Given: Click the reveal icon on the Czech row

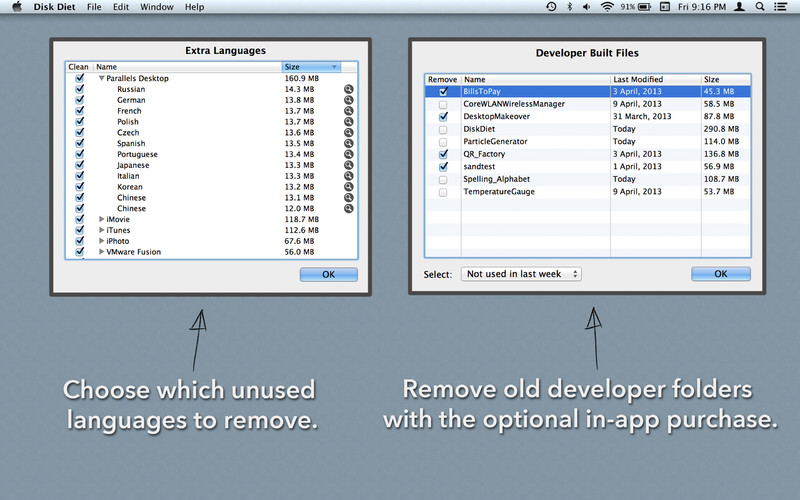Looking at the screenshot, I should pyautogui.click(x=348, y=133).
